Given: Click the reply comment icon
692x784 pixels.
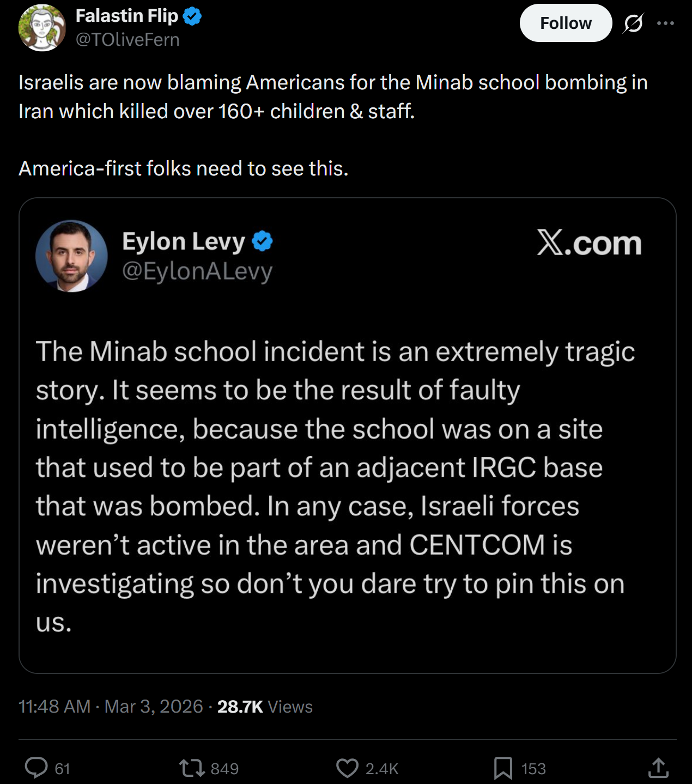Looking at the screenshot, I should click(37, 768).
